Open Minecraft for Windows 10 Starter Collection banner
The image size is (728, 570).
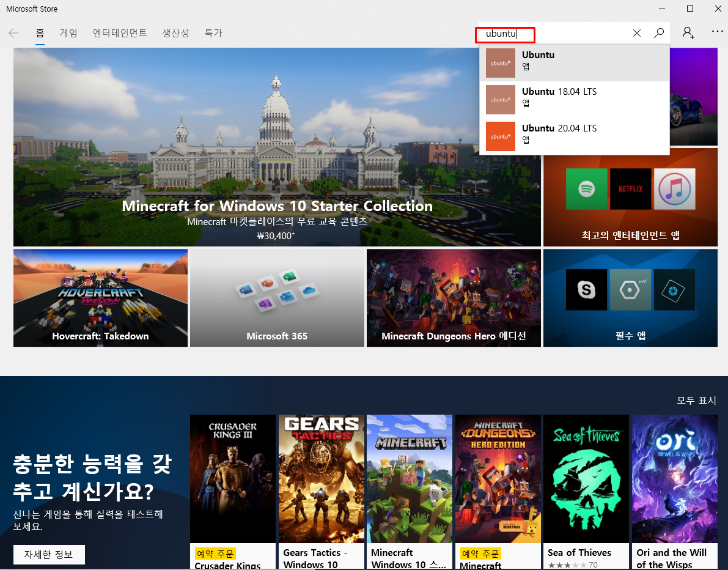(x=277, y=147)
